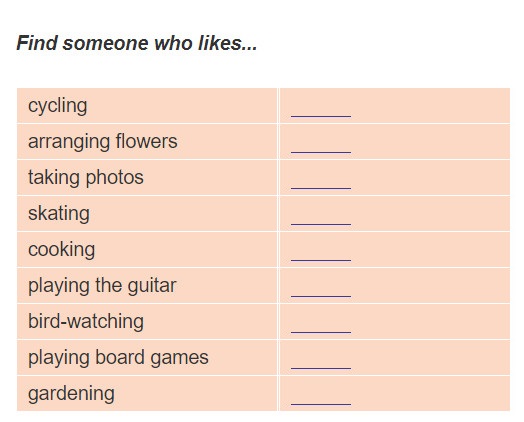This screenshot has height=422, width=524.
Task: Click the word 'flowers' in the table
Action: point(146,141)
